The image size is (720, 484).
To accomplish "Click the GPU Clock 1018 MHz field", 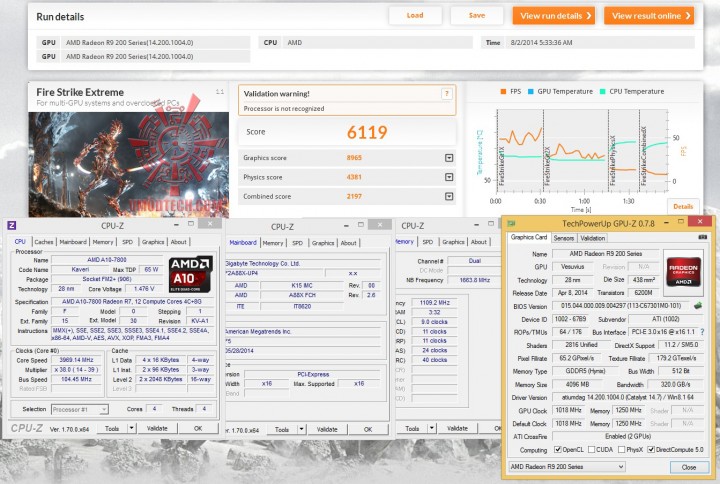I will (568, 410).
